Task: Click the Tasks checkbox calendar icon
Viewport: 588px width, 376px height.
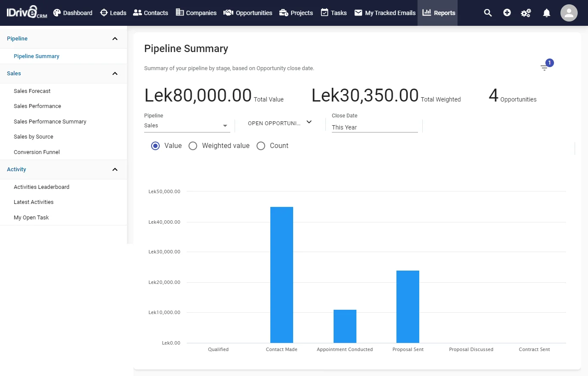Action: click(325, 13)
